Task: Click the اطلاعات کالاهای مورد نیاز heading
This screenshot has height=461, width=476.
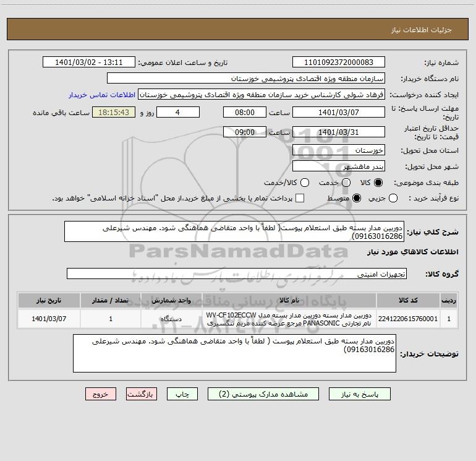Action: coord(412,252)
